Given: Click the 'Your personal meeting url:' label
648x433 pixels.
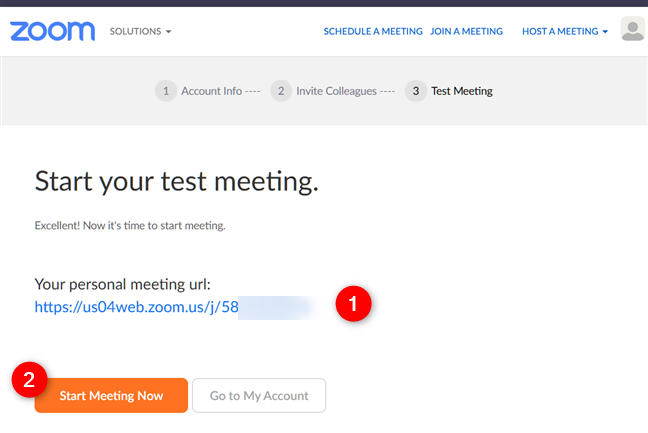Looking at the screenshot, I should 123,284.
